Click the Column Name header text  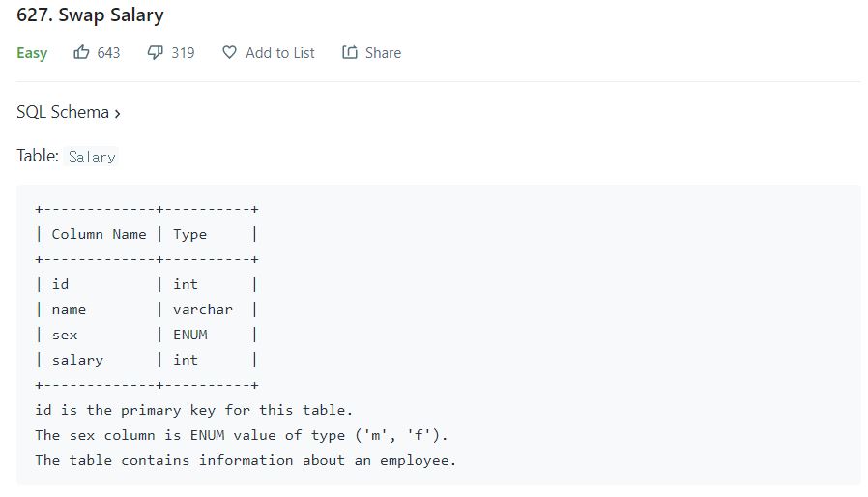tap(100, 234)
